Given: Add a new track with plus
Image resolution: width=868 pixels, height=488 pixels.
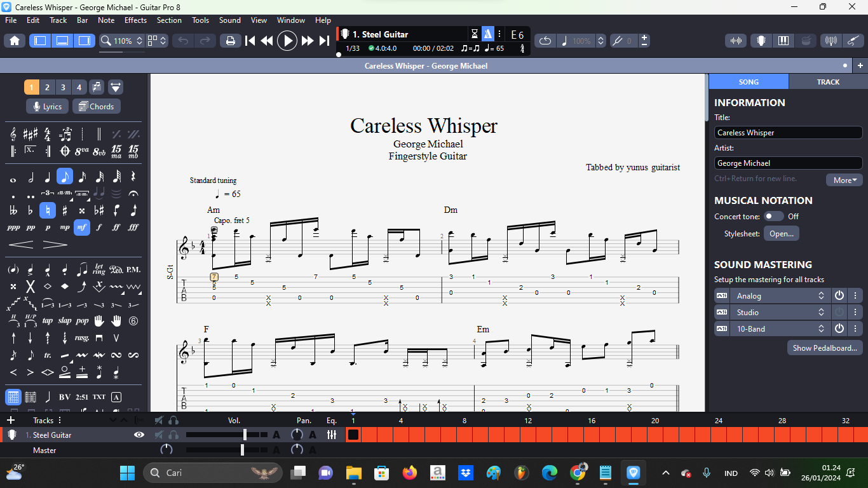Looking at the screenshot, I should 11,420.
